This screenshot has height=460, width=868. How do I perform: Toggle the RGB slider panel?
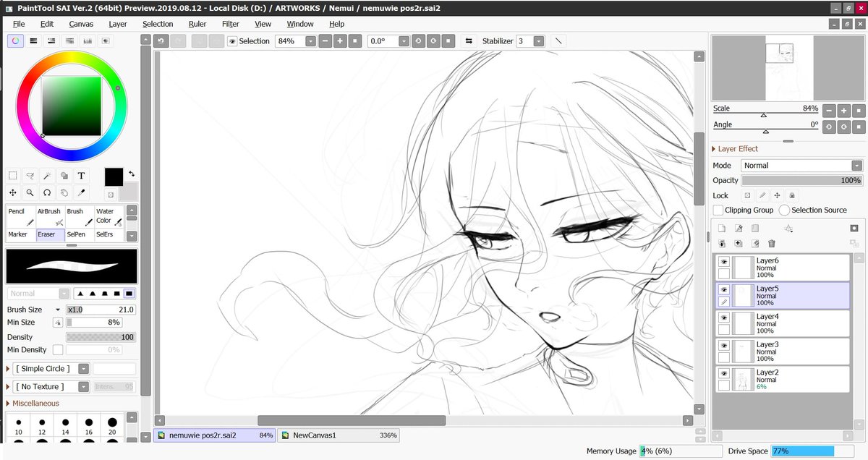pyautogui.click(x=33, y=41)
